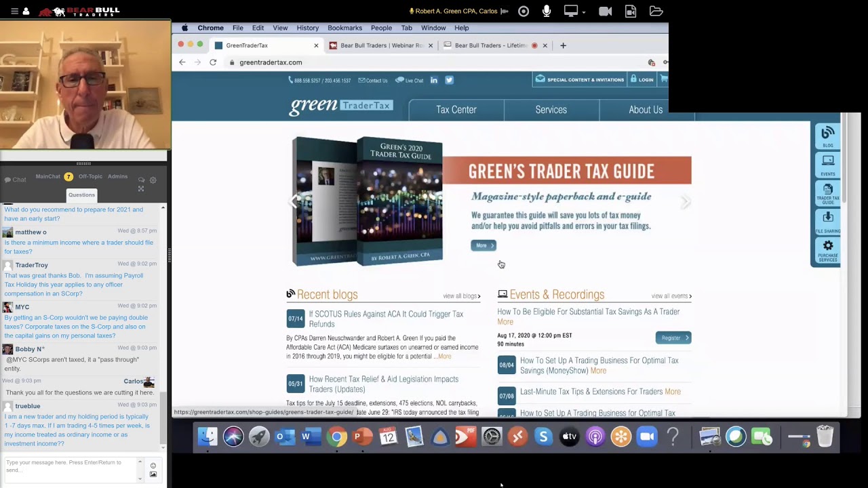Open the Live Chat link
Image resolution: width=868 pixels, height=488 pixels.
410,80
